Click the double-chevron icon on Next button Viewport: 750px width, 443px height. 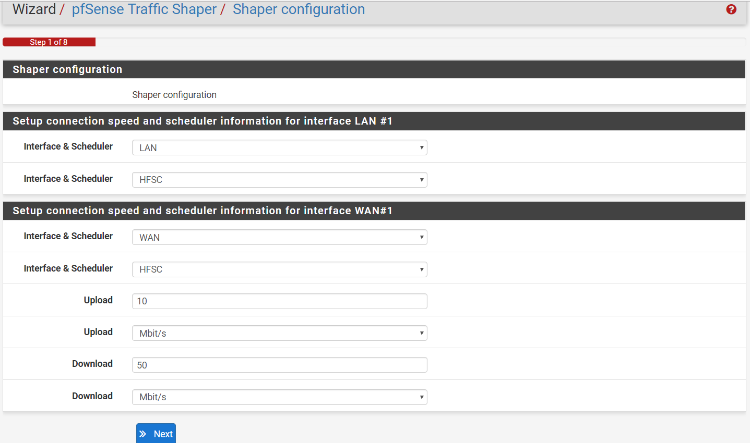(x=143, y=434)
